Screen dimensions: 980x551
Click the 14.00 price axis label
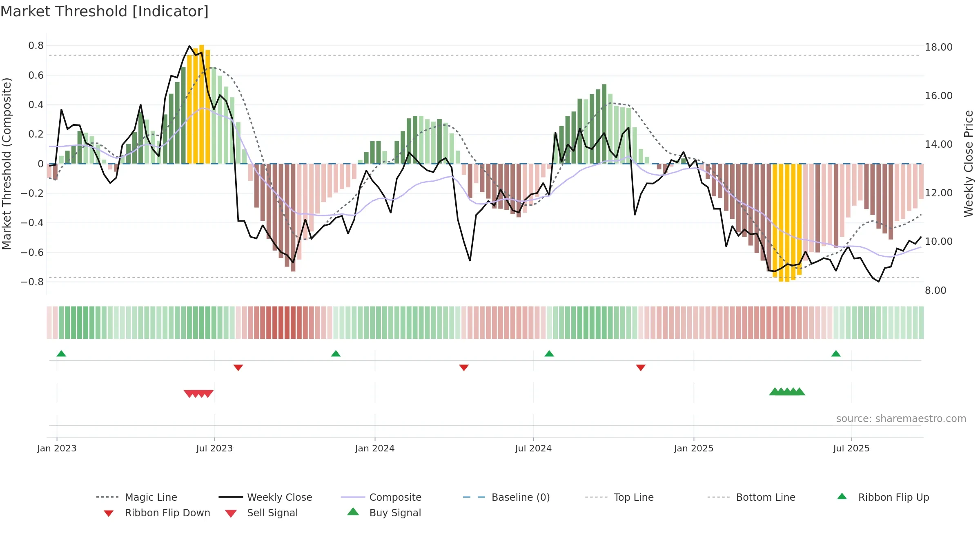[x=939, y=144]
